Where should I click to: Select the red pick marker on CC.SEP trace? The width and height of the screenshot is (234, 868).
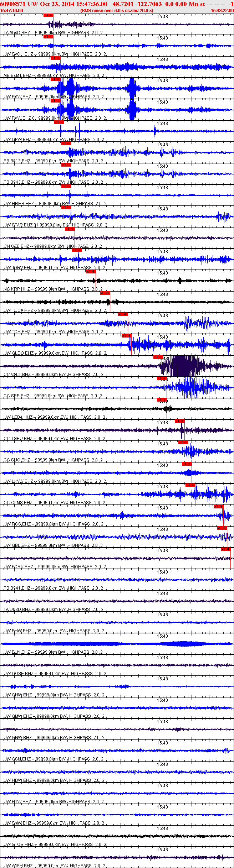pyautogui.click(x=162, y=378)
